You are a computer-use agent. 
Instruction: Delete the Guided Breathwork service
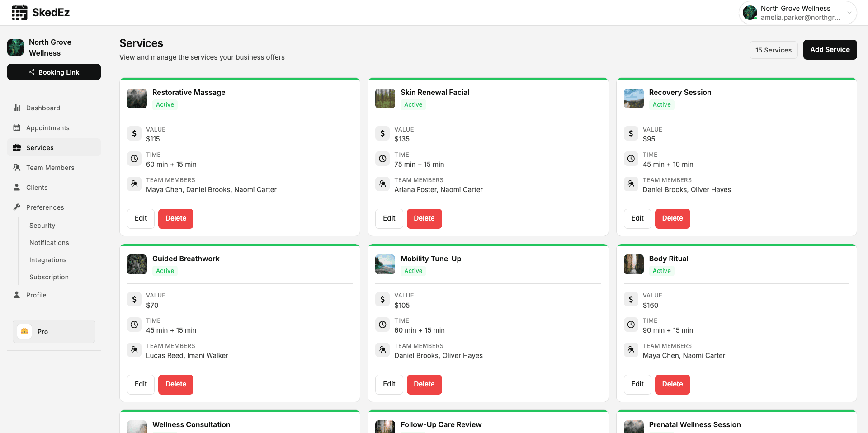(x=176, y=384)
